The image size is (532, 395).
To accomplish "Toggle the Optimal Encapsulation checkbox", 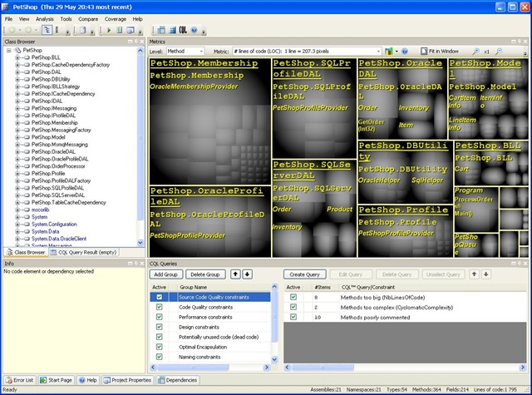I will click(159, 347).
